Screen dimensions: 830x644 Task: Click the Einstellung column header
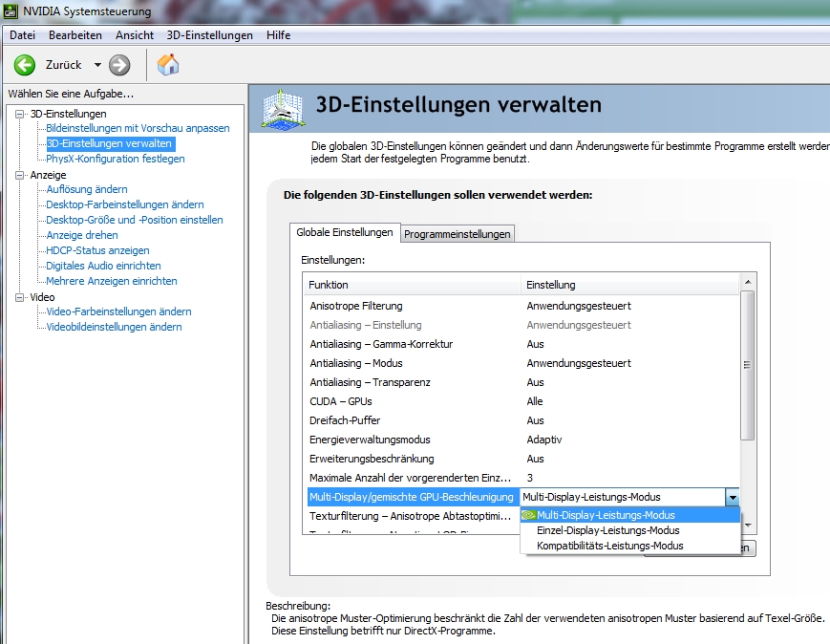[630, 285]
